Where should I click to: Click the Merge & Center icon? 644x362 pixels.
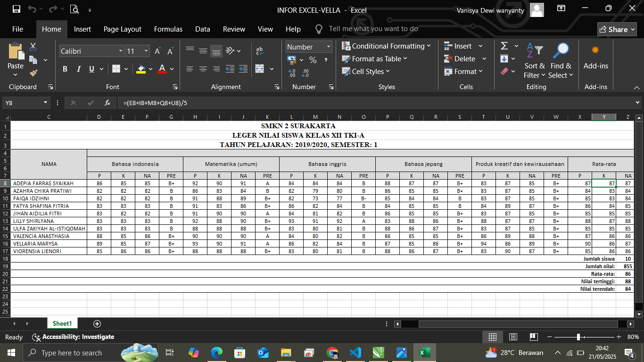click(260, 69)
